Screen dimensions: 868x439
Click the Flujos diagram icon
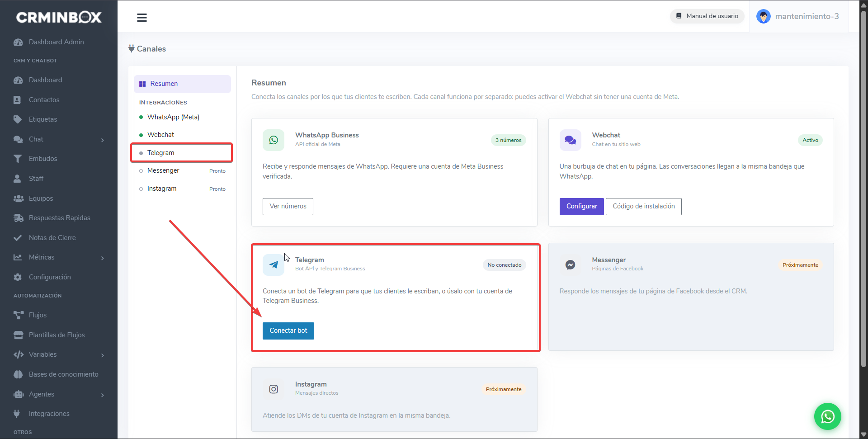click(x=18, y=315)
